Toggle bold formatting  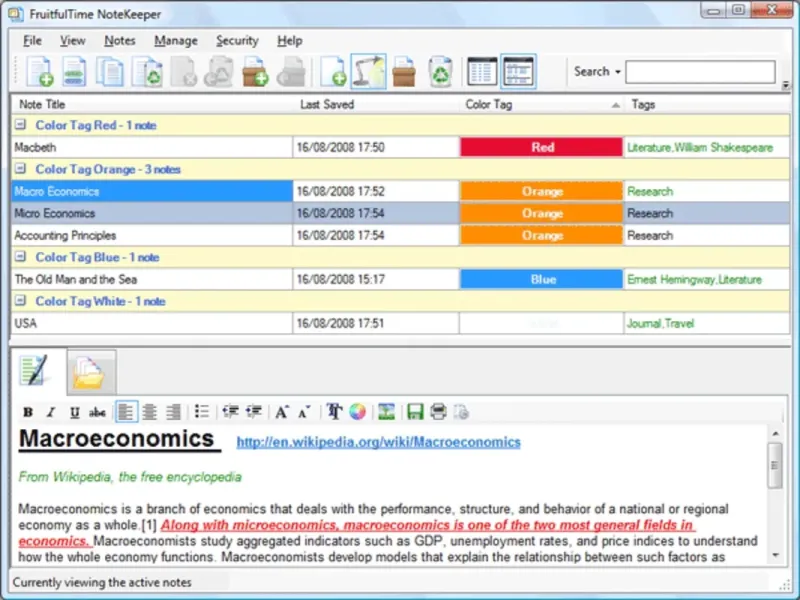(28, 412)
